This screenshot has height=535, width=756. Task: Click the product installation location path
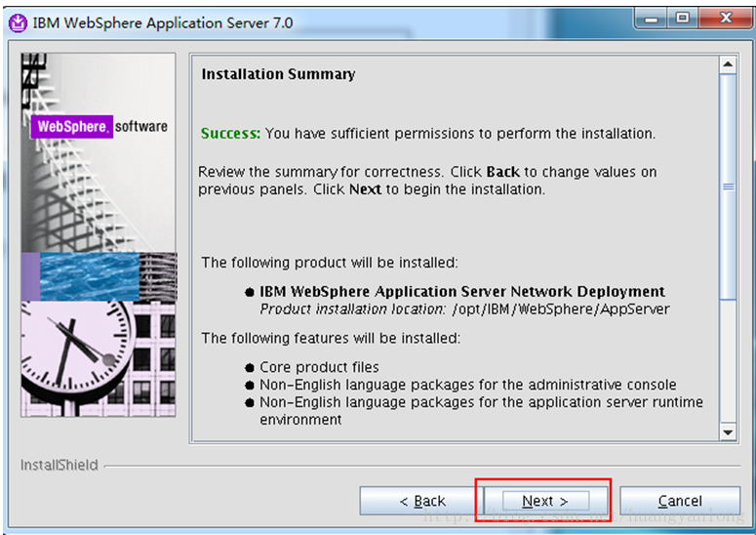click(x=561, y=309)
